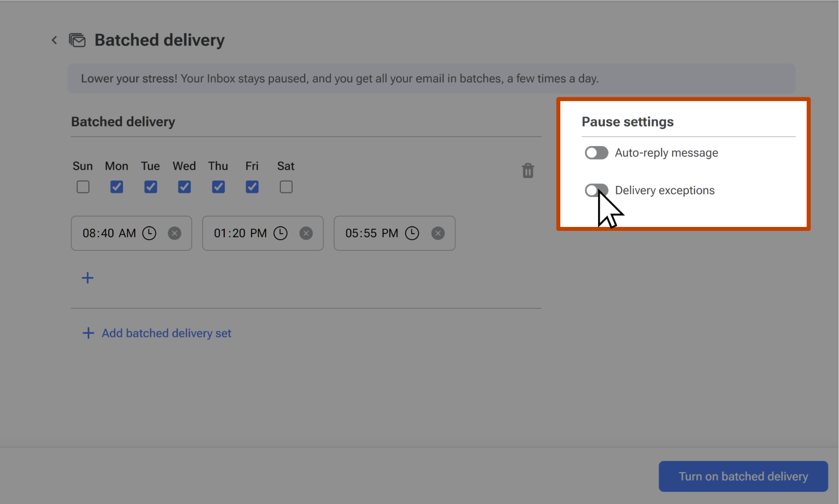The image size is (839, 504).
Task: Uncheck the Tue checkbox
Action: point(150,187)
